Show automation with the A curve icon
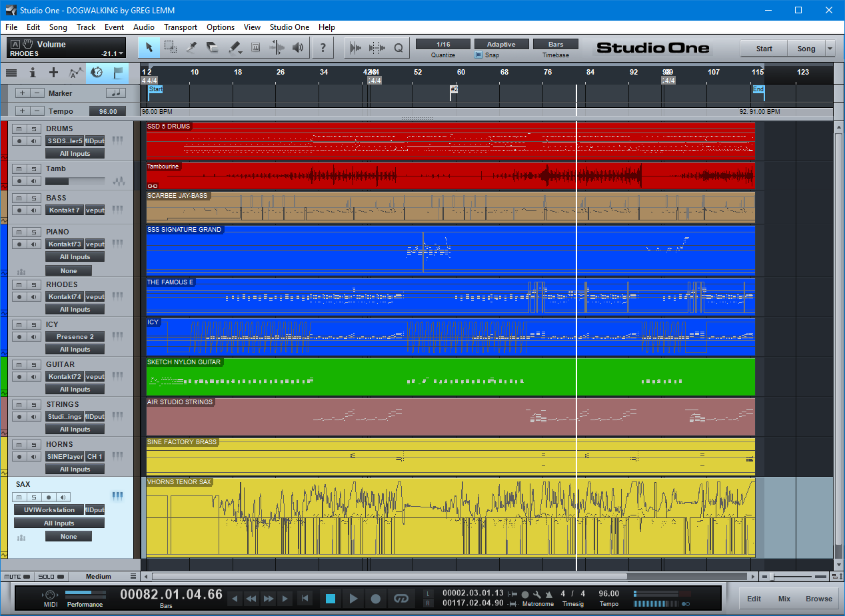The width and height of the screenshot is (845, 616). coord(75,73)
